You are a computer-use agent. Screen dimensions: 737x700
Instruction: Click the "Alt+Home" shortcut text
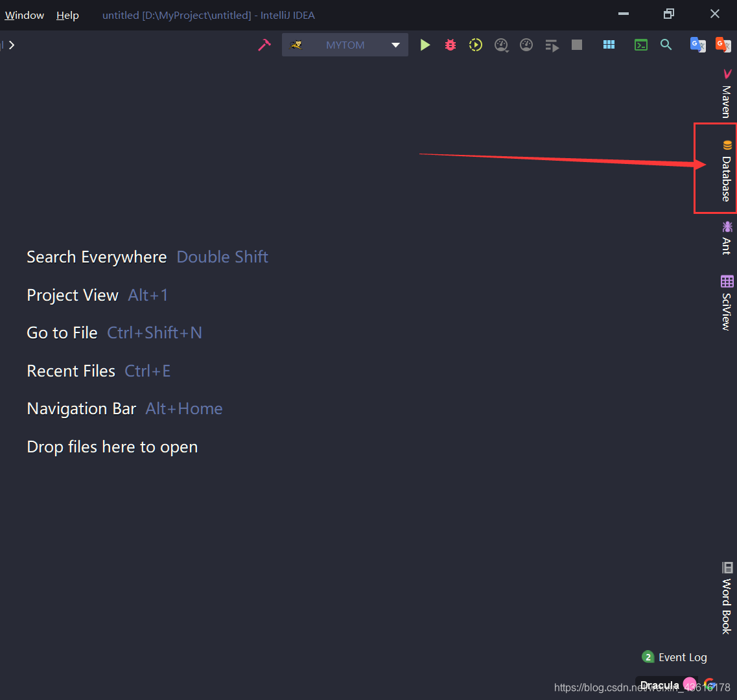point(184,408)
